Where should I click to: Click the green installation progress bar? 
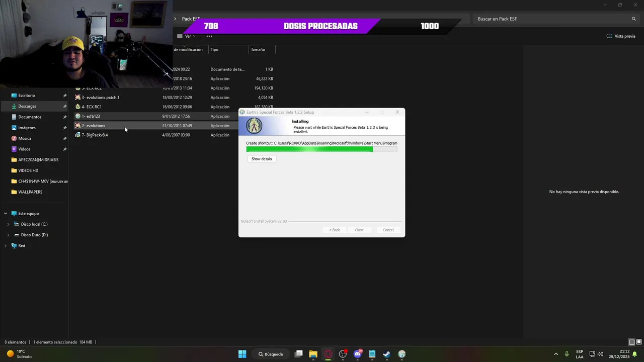[x=321, y=149]
